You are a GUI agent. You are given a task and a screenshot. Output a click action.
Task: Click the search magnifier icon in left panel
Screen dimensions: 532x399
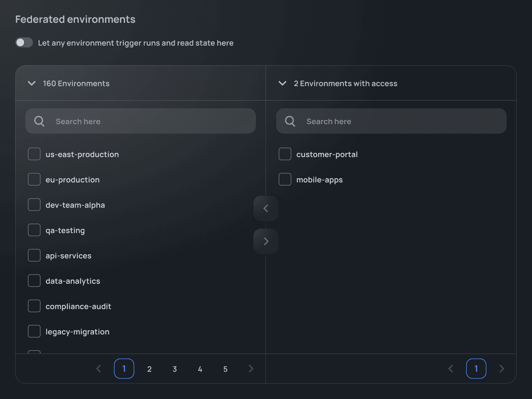(x=39, y=121)
